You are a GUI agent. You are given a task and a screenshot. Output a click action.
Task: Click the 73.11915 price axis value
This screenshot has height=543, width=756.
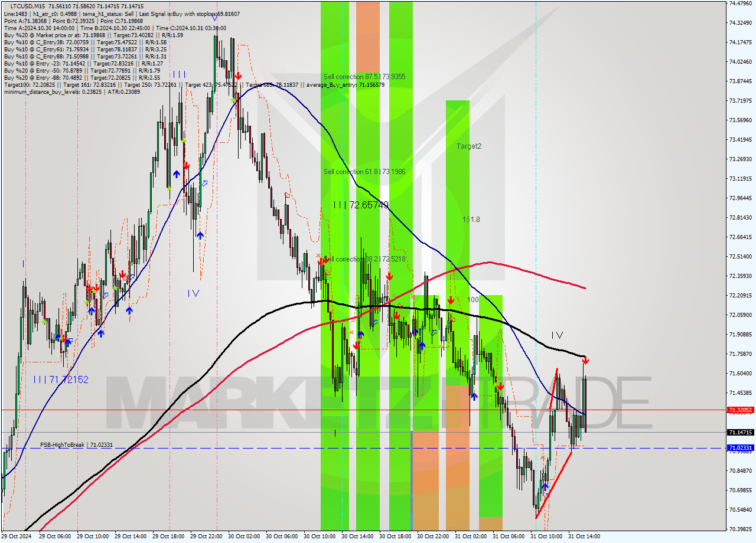[x=740, y=178]
